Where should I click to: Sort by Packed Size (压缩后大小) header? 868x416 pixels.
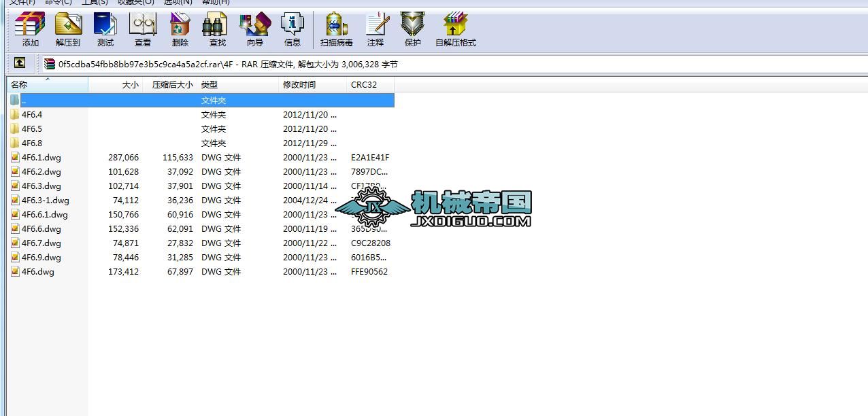[170, 85]
